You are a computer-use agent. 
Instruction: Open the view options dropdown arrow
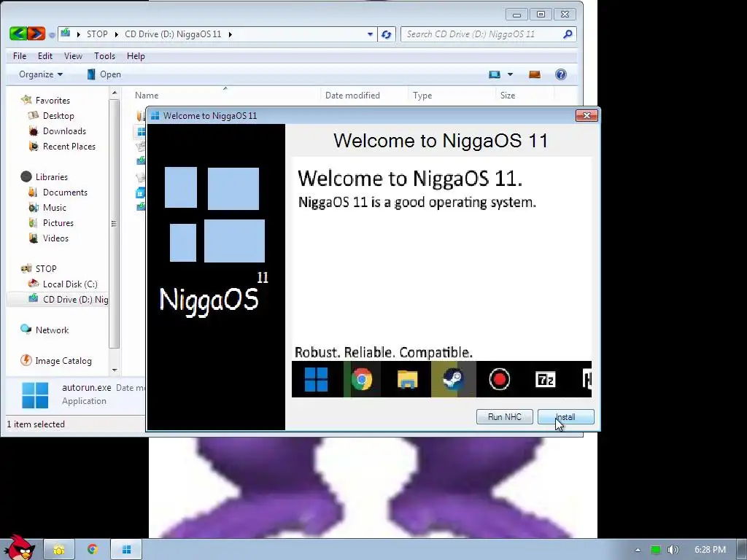point(510,74)
